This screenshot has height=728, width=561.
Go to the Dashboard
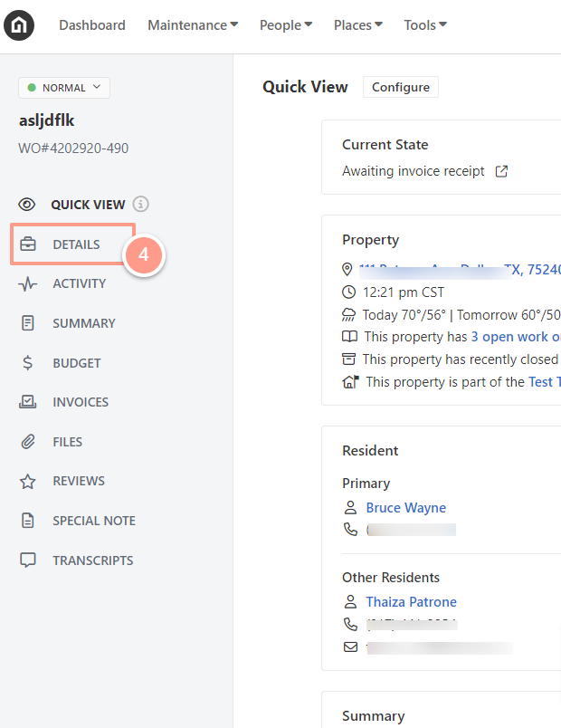[92, 25]
